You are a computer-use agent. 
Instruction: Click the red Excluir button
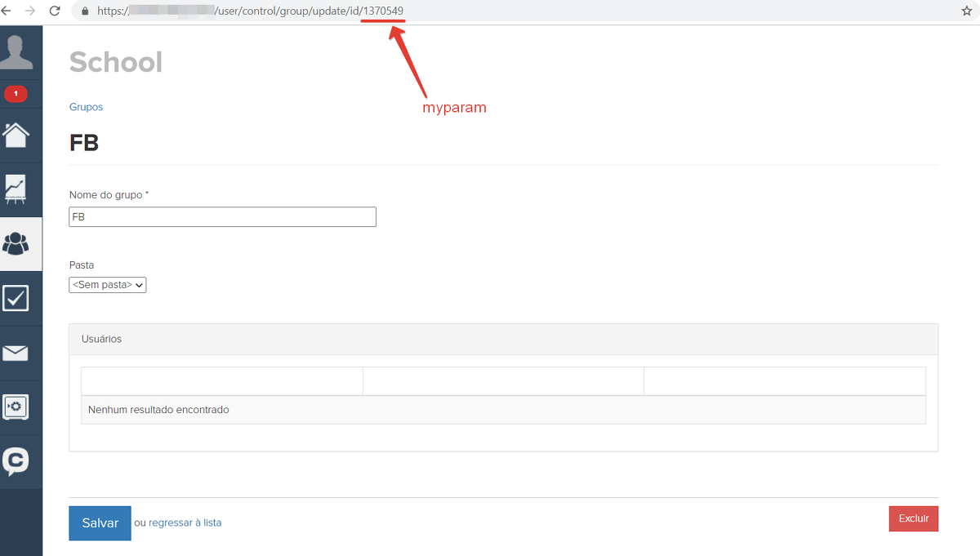click(913, 518)
